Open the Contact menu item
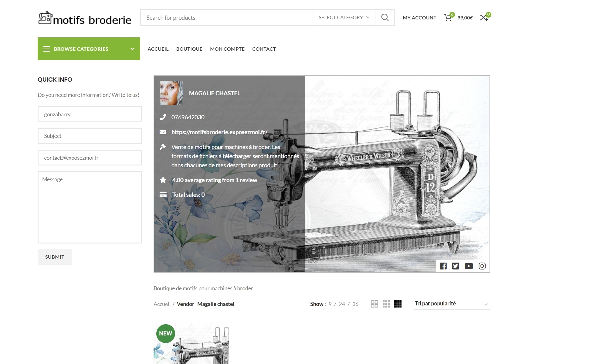This screenshot has height=364, width=590. tap(264, 49)
